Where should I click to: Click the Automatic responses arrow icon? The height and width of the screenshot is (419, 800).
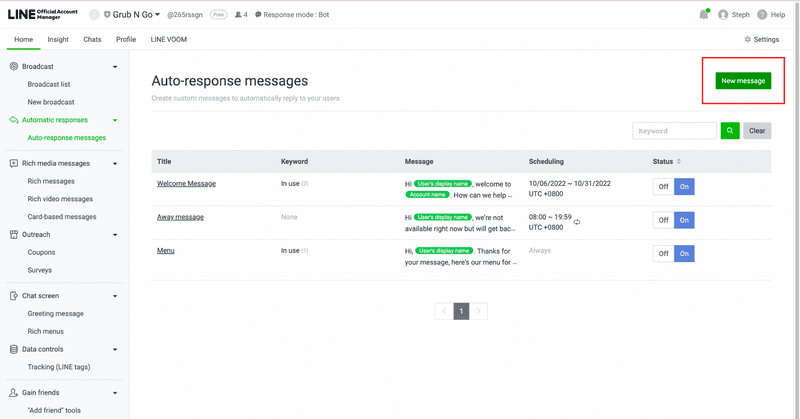click(14, 120)
